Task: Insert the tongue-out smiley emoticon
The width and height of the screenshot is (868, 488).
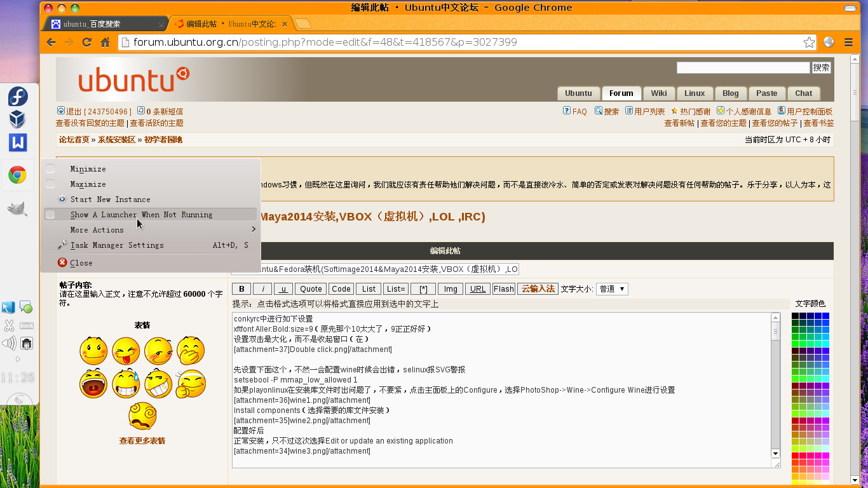Action: point(126,350)
